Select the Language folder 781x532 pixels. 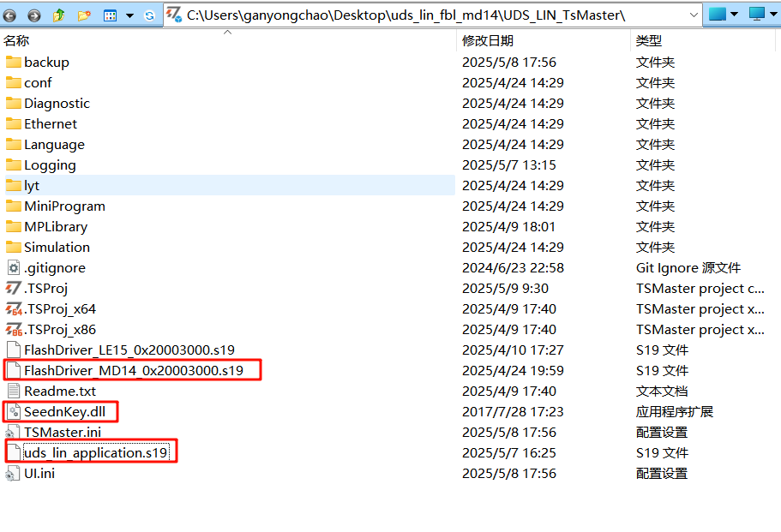point(45,144)
